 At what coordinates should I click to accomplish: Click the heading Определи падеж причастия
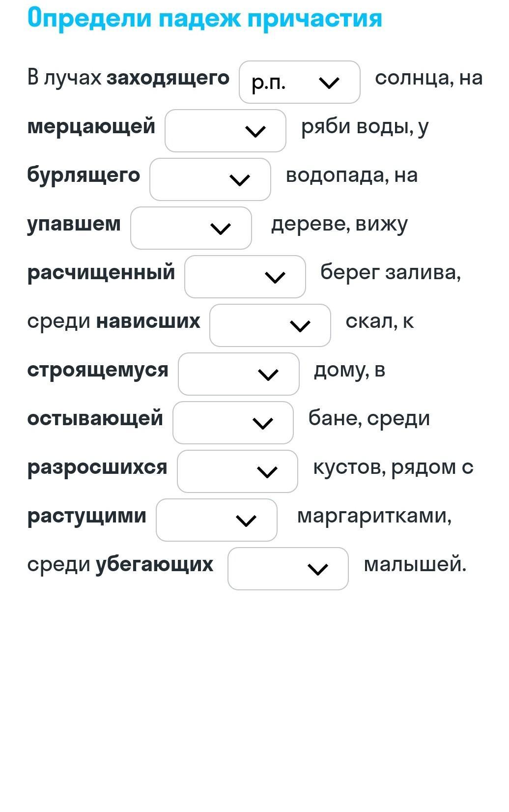pos(205,18)
